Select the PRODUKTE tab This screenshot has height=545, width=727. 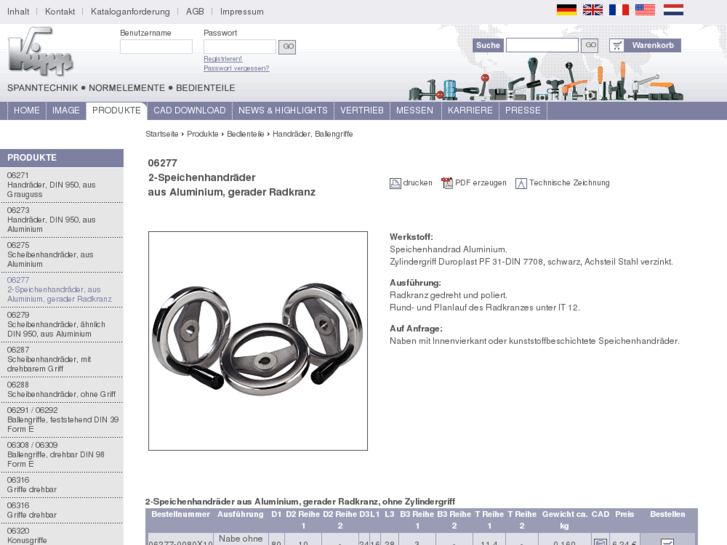pyautogui.click(x=116, y=111)
